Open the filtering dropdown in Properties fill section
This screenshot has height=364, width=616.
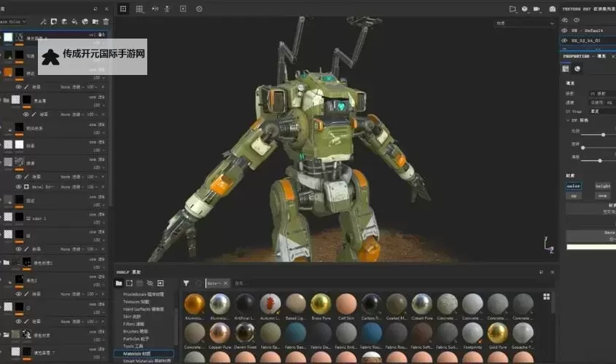pyautogui.click(x=602, y=103)
